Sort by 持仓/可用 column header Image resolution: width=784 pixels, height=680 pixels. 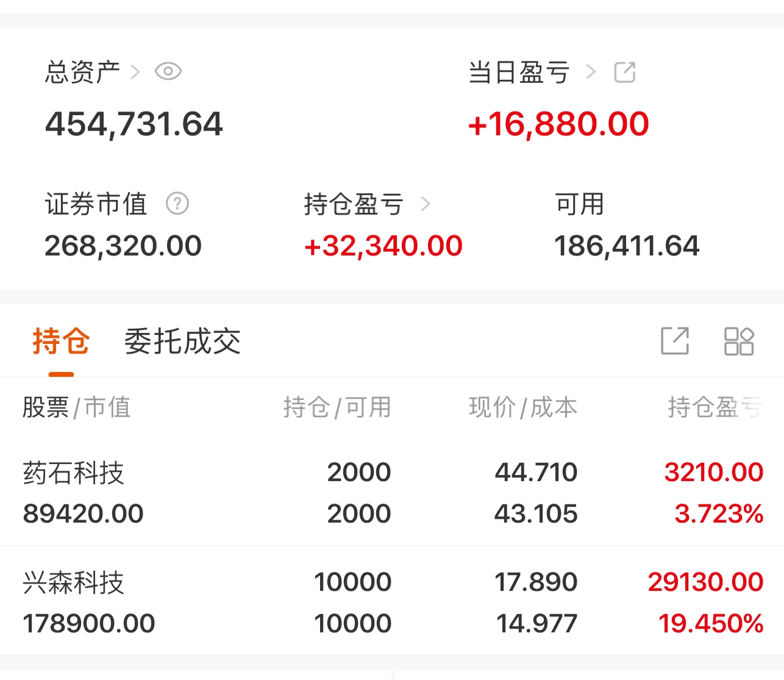tap(337, 407)
